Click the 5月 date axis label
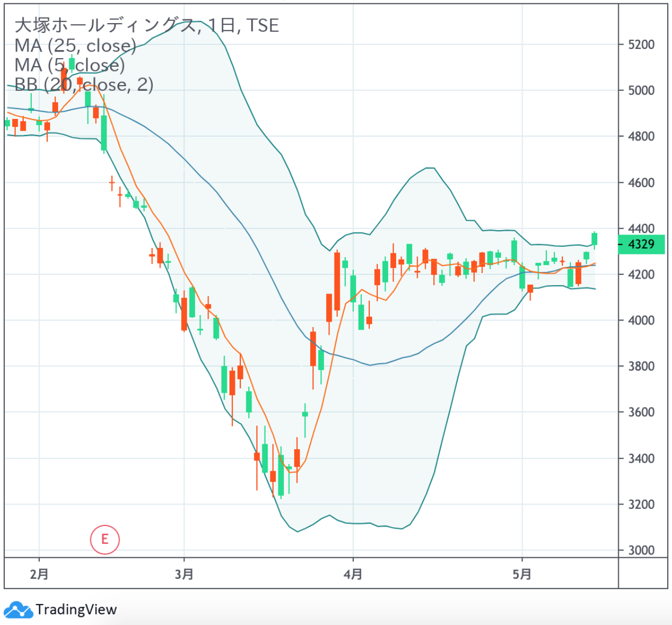Screen dimensions: 672x625 coord(522,574)
